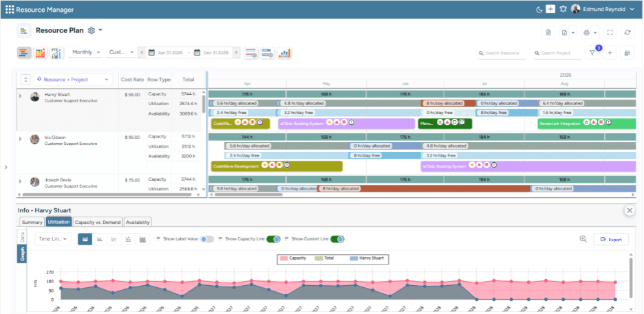Open start date calendar Apr 01 2026
The width and height of the screenshot is (644, 314).
[x=151, y=52]
